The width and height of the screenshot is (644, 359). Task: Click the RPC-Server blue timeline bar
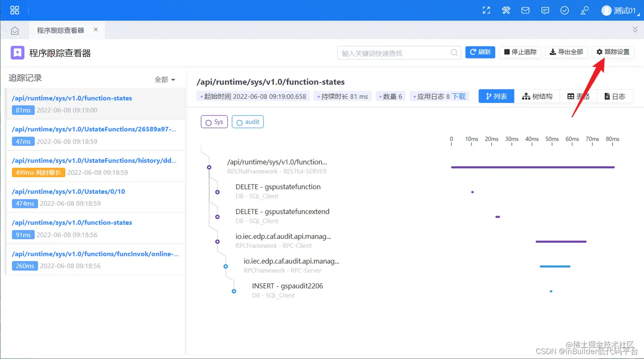(555, 267)
